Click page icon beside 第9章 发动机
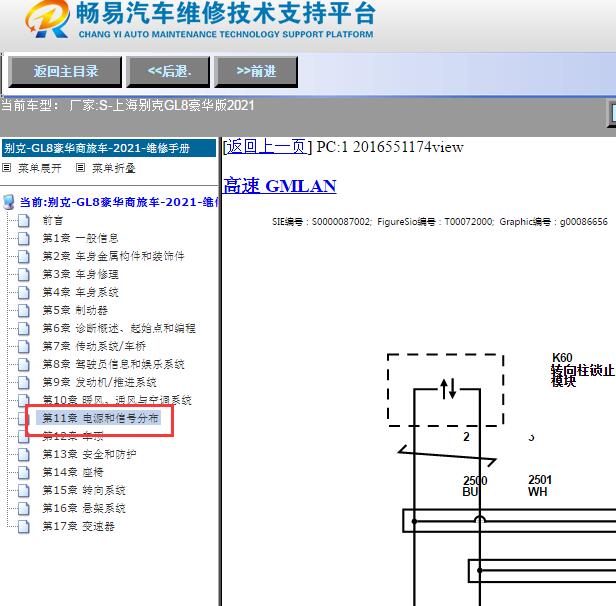The image size is (616, 606). 24,383
